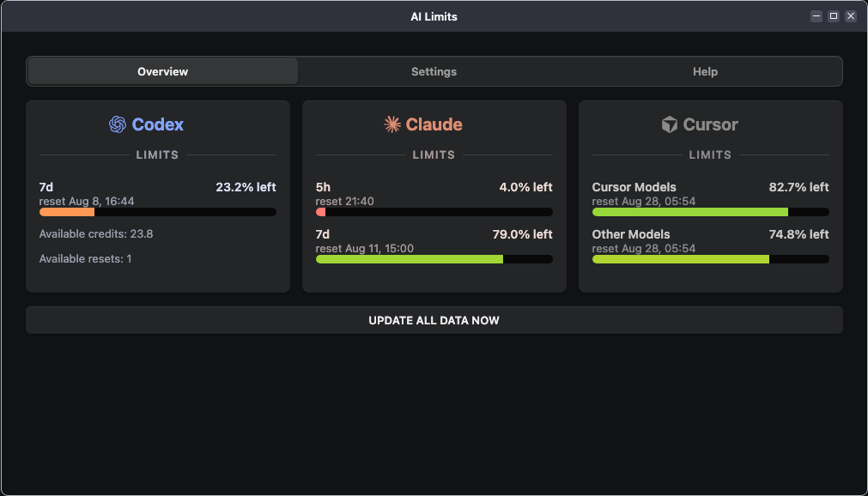Minimize the AI Limits window
Screen dimensions: 868x496
[816, 16]
